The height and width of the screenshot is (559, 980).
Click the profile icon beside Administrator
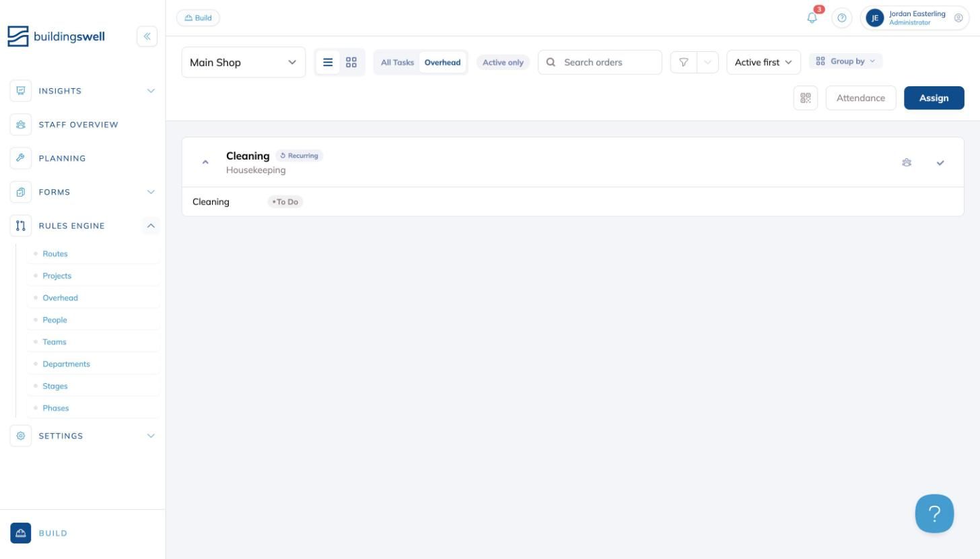(x=958, y=18)
